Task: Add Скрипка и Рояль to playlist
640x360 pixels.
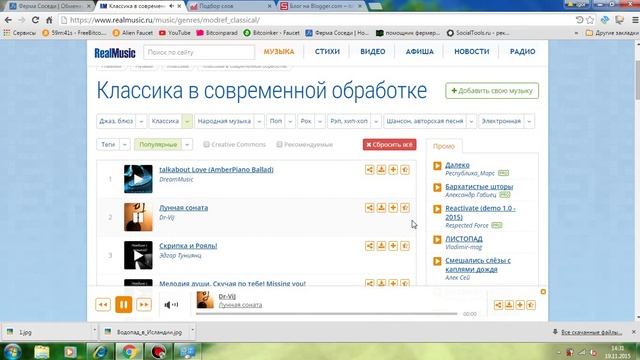Action: [x=393, y=246]
